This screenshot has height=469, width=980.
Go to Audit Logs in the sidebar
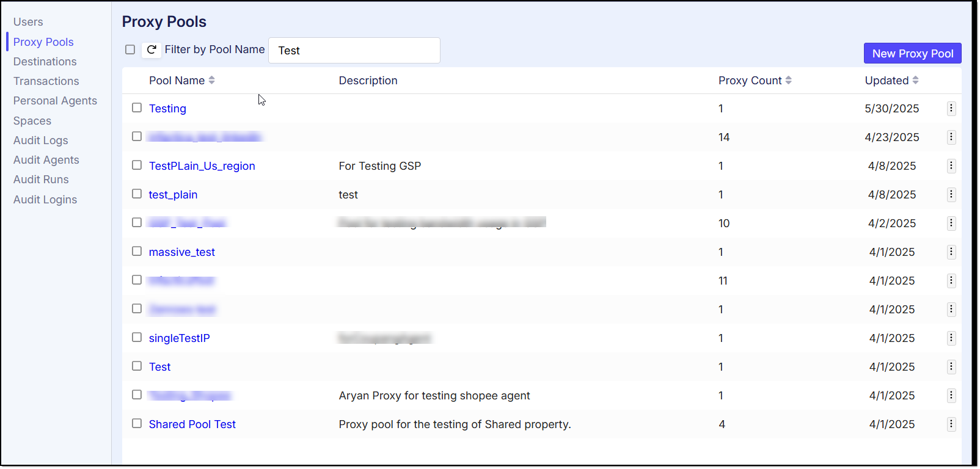coord(41,140)
